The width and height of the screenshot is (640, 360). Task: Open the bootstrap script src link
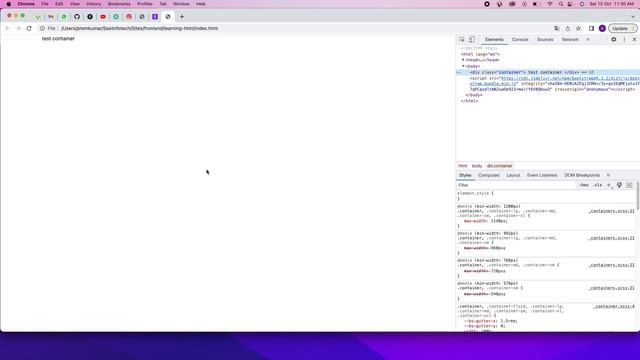pos(570,78)
